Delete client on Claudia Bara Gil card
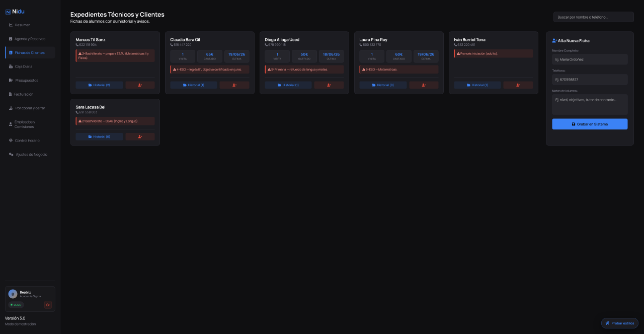This screenshot has height=334, width=644. [x=234, y=85]
